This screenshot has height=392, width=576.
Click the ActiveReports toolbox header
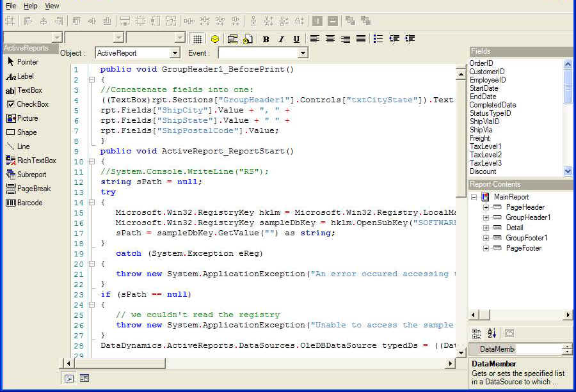point(31,48)
